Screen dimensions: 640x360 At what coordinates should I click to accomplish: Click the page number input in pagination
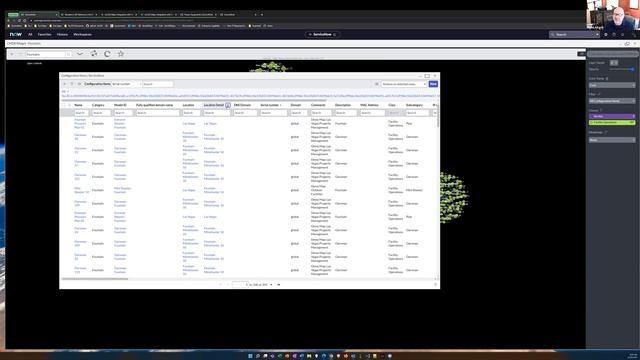tap(240, 284)
